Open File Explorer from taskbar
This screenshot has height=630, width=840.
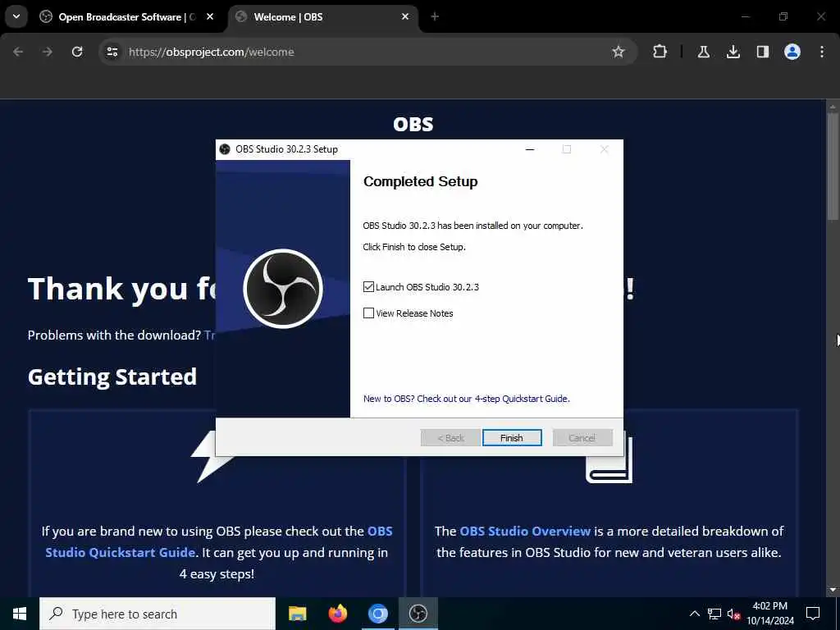click(297, 614)
